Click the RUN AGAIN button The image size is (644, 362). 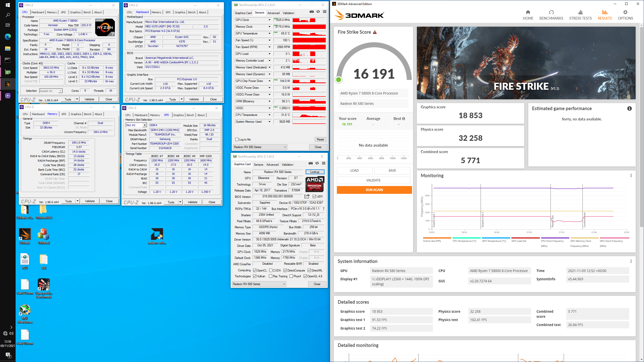(x=374, y=190)
